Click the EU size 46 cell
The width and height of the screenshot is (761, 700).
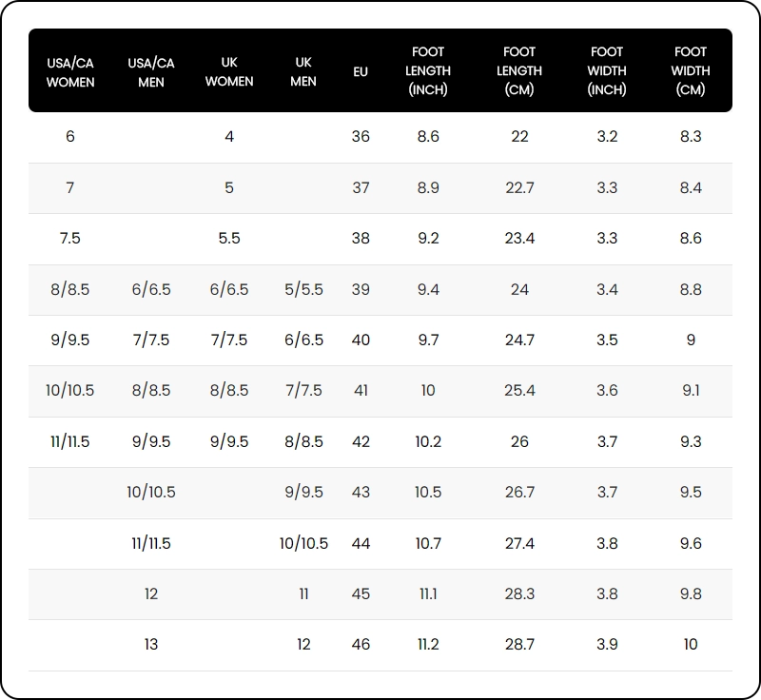click(x=361, y=645)
